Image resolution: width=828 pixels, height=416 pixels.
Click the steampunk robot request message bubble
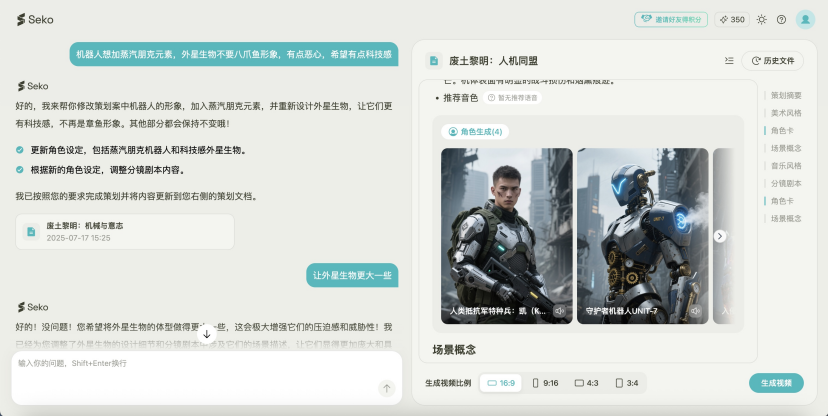click(x=234, y=54)
